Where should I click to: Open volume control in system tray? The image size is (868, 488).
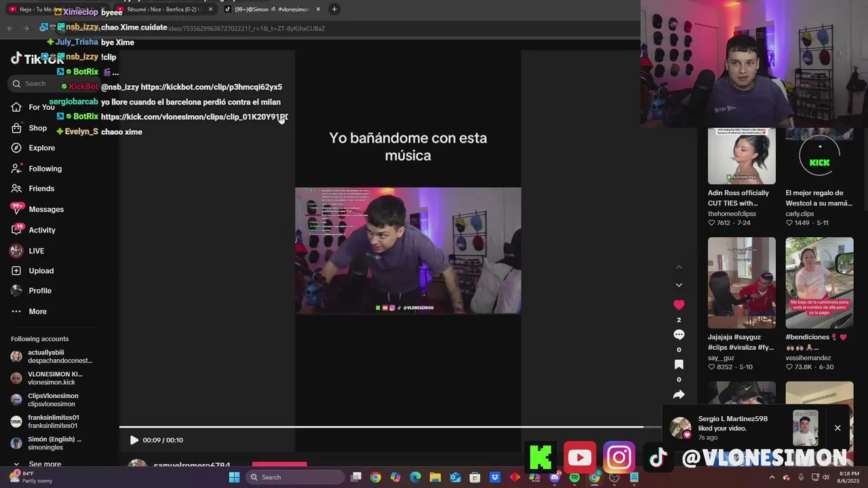coord(826,477)
